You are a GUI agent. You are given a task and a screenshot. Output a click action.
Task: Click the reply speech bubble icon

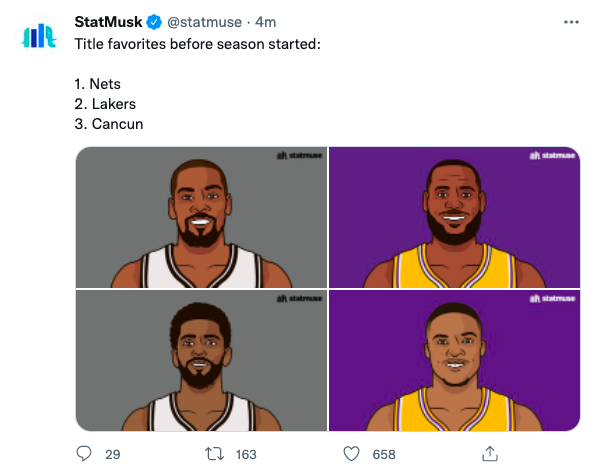84,453
